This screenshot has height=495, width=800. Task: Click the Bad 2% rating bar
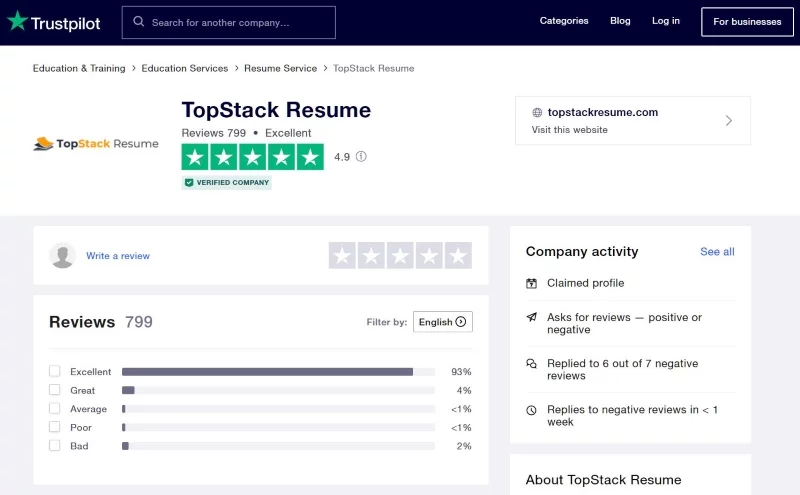pyautogui.click(x=278, y=446)
